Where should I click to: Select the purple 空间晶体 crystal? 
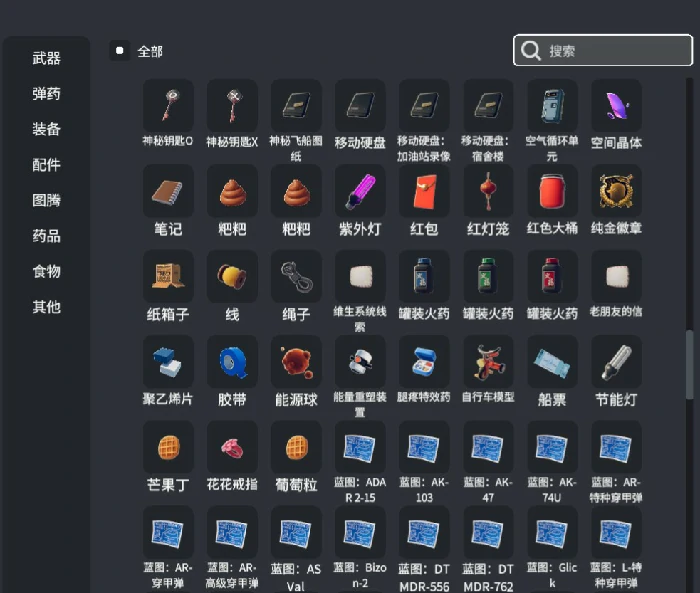point(617,106)
